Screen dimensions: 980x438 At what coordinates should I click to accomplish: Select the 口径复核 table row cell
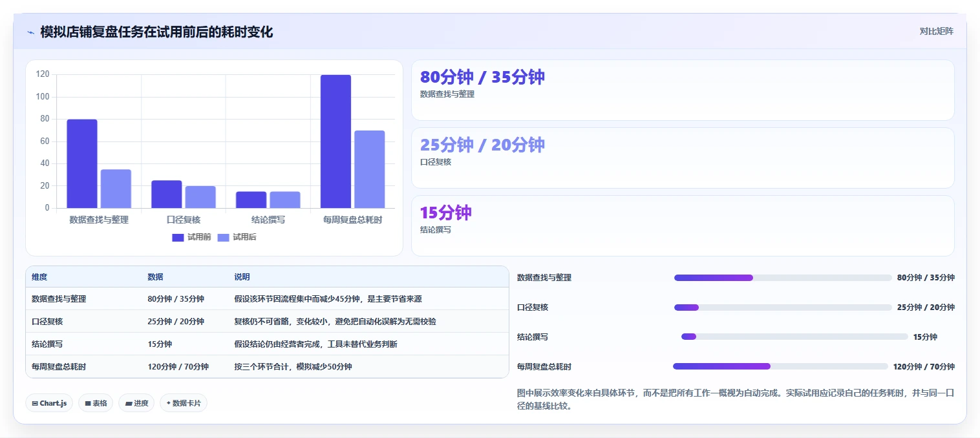click(47, 321)
